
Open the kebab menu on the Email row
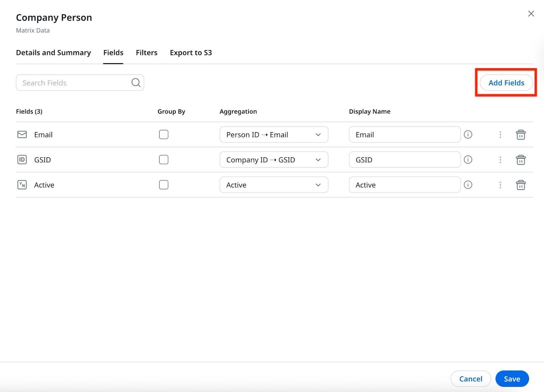point(500,134)
